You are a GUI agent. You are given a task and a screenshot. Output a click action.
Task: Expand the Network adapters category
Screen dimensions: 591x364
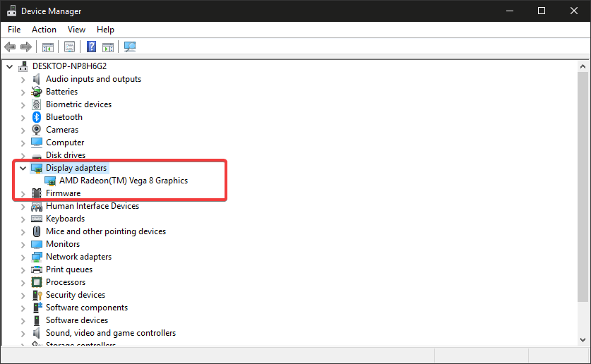[x=23, y=257]
